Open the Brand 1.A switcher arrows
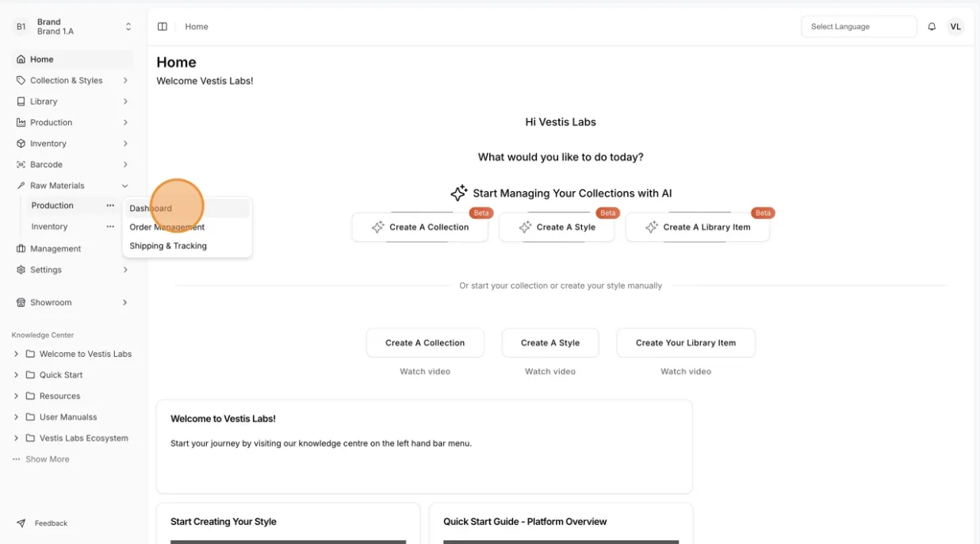This screenshot has width=980, height=544. point(128,27)
